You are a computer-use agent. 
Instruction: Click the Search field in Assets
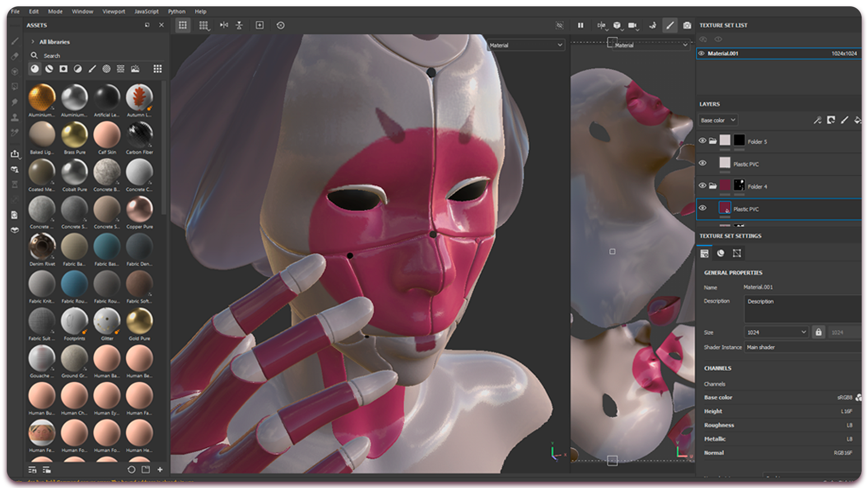[90, 56]
